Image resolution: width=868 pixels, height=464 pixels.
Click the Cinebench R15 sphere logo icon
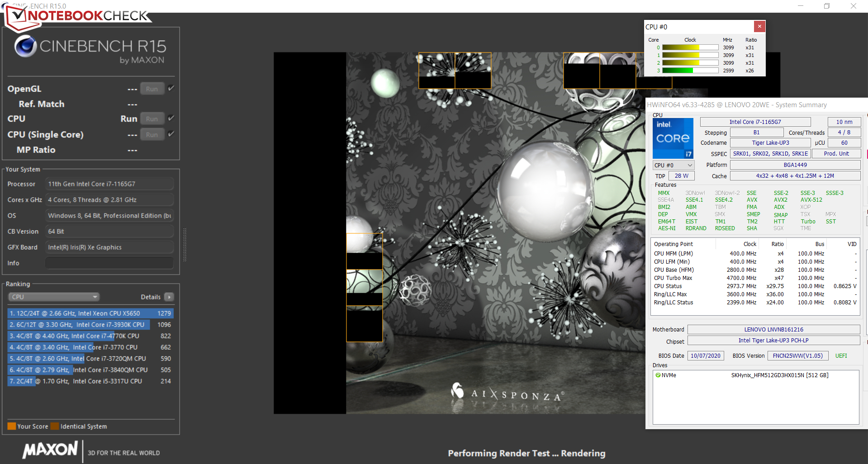coord(25,46)
